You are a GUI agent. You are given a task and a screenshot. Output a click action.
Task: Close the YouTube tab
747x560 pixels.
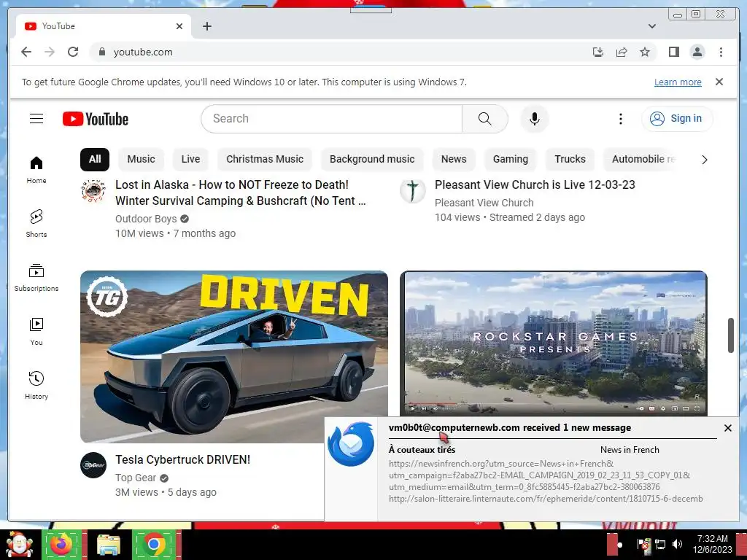click(179, 26)
